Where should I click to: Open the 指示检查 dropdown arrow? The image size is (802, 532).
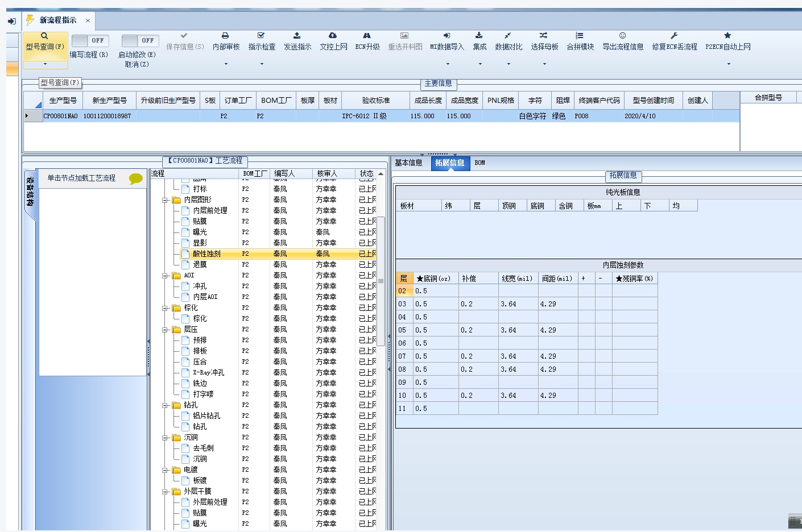[x=262, y=64]
